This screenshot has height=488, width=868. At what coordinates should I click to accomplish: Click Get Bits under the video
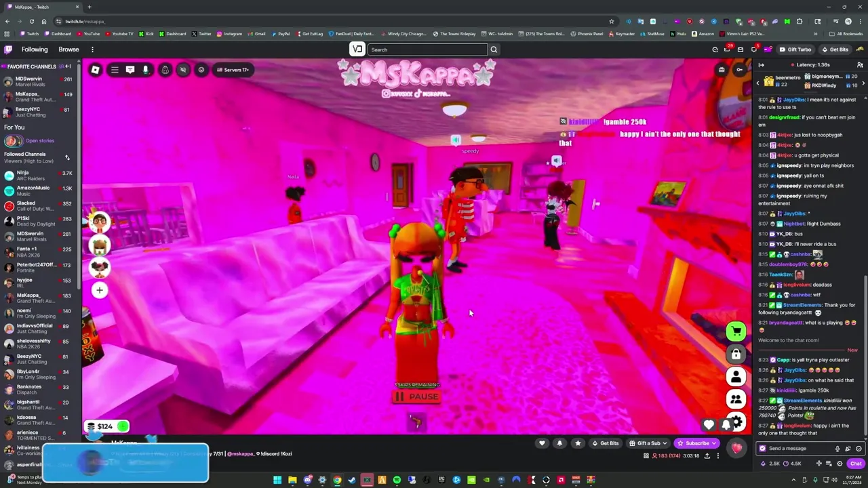point(606,443)
